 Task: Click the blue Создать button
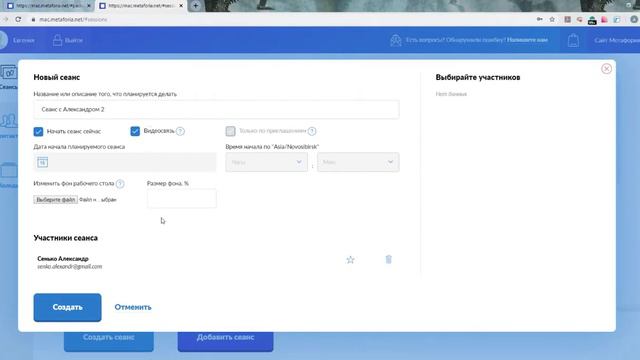pyautogui.click(x=67, y=307)
